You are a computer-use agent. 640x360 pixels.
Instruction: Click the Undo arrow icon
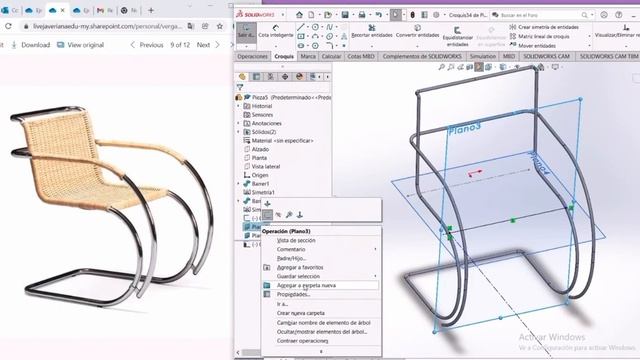tap(378, 15)
